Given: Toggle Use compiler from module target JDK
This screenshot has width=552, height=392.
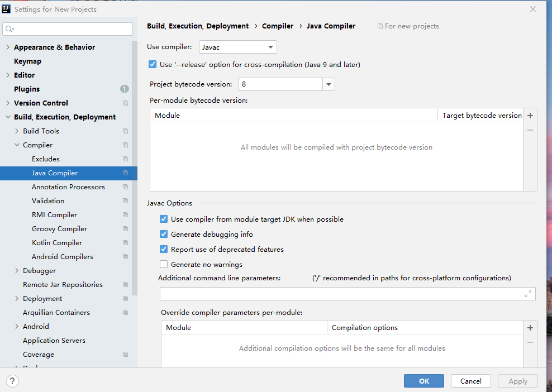Looking at the screenshot, I should [164, 219].
